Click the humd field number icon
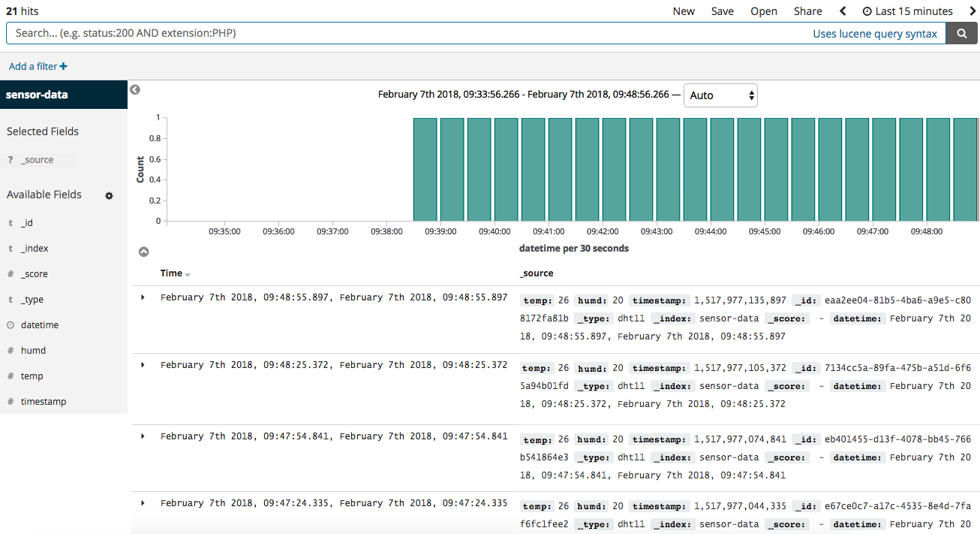Viewport: 980px width, 534px height. [x=10, y=351]
